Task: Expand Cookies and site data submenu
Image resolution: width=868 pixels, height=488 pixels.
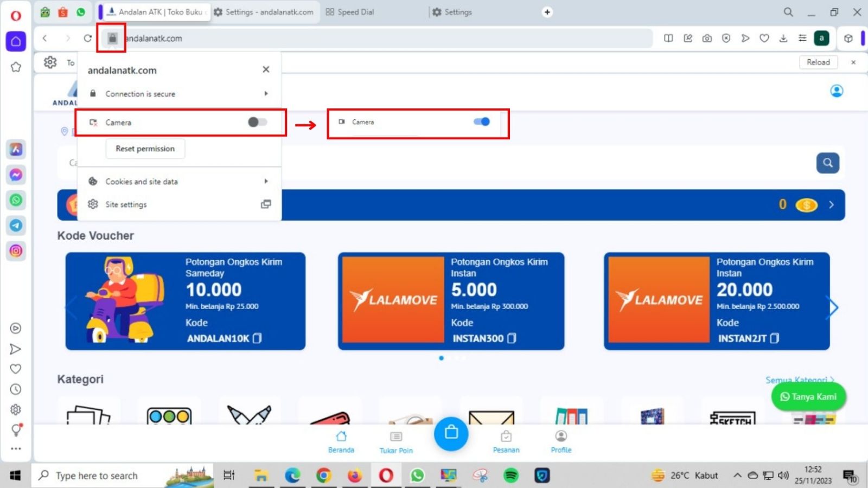Action: [x=179, y=182]
